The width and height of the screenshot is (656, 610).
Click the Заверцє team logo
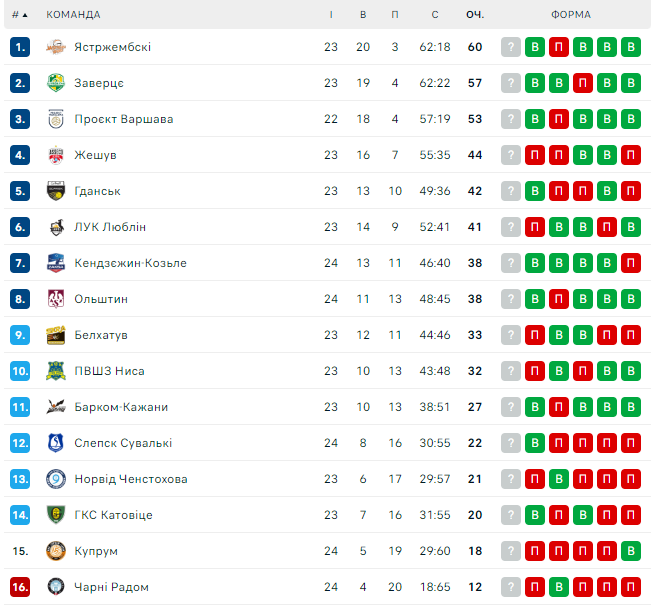pyautogui.click(x=56, y=83)
